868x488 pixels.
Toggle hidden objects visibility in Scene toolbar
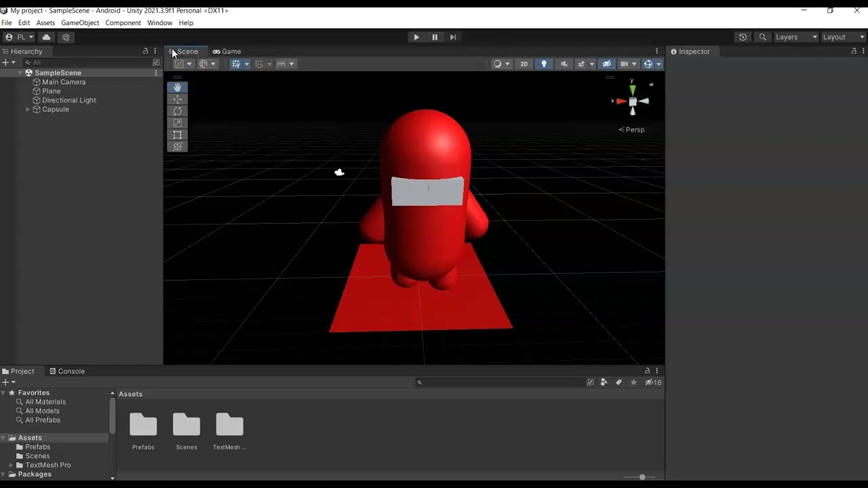(607, 64)
